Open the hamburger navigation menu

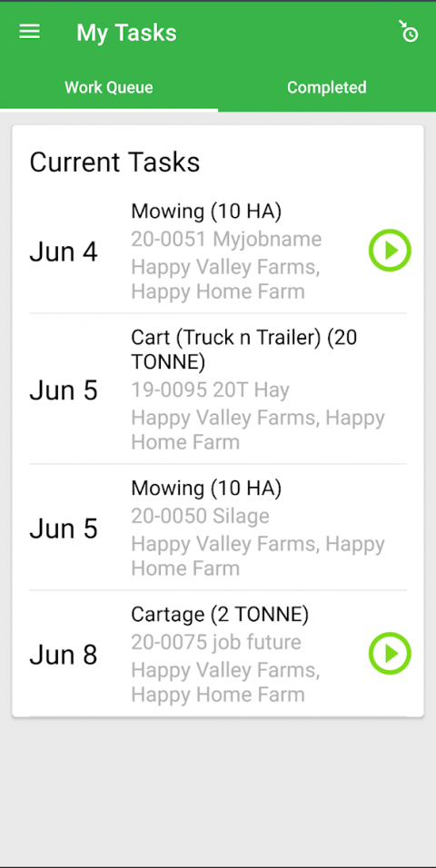[29, 32]
